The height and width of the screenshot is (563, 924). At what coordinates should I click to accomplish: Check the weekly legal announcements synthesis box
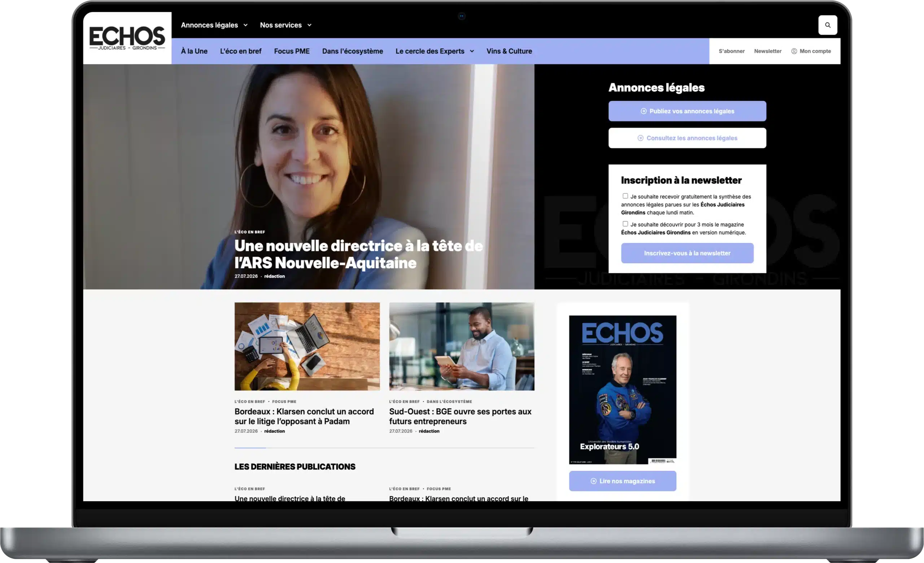click(x=625, y=196)
